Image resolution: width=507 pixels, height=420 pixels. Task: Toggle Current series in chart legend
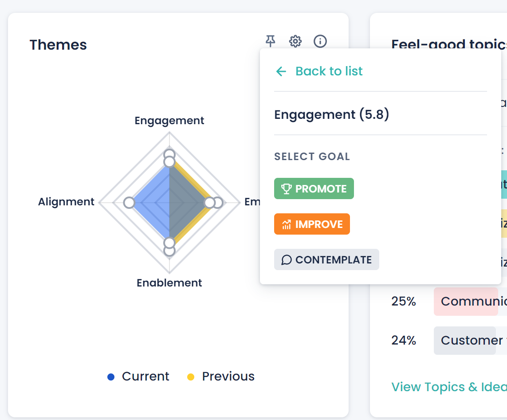click(138, 377)
